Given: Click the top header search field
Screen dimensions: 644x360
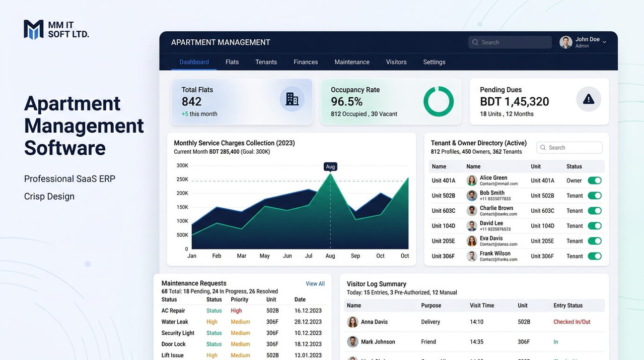Looking at the screenshot, I should (510, 42).
